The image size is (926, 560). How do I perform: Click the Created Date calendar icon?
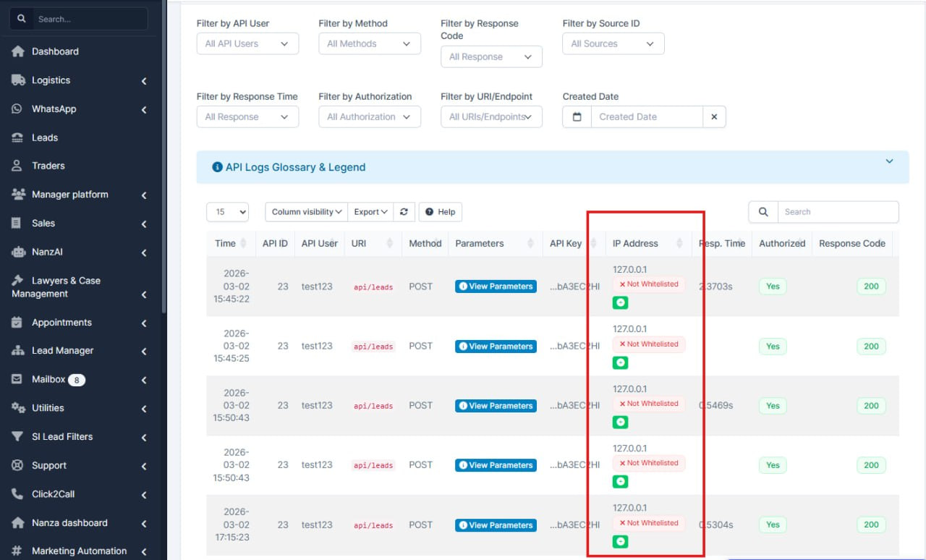point(577,116)
